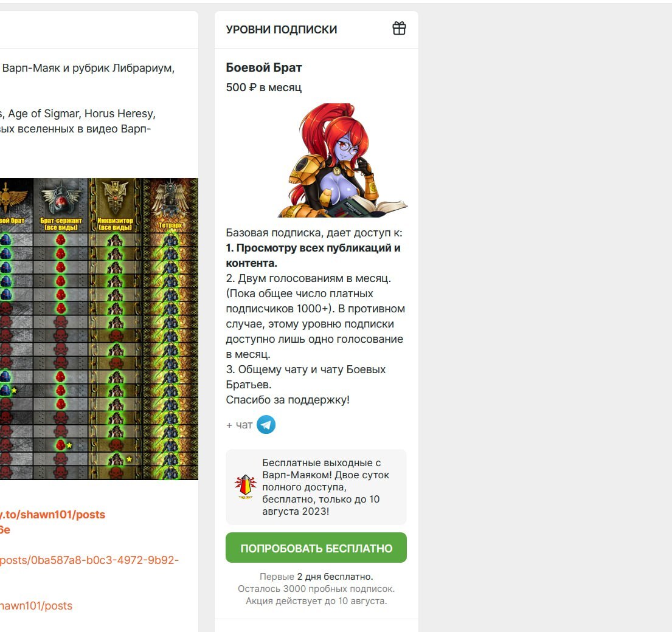672x632 pixels.
Task: Click the Брат-сержант helmet emblem
Action: tap(60, 198)
